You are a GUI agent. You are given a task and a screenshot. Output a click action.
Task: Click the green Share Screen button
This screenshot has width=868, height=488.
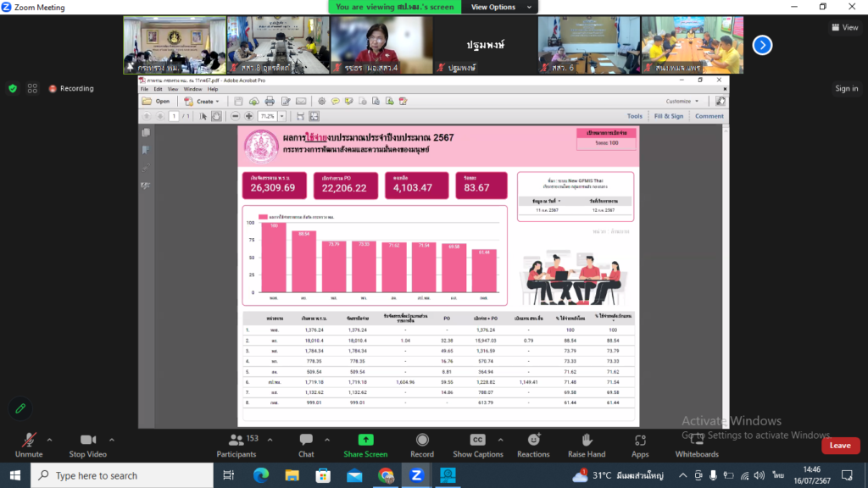pos(365,446)
